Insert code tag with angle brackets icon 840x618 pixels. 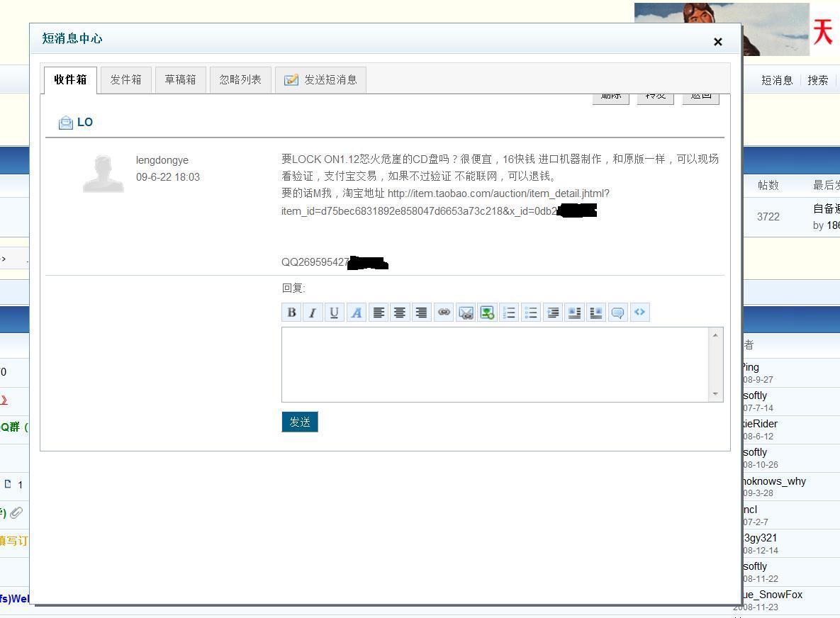click(639, 313)
